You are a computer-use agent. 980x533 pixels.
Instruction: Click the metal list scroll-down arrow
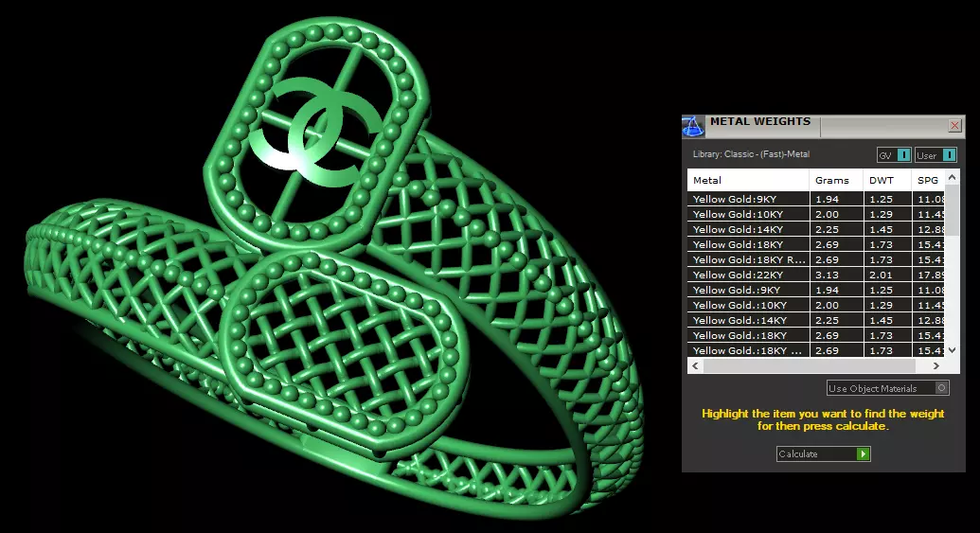click(x=952, y=350)
